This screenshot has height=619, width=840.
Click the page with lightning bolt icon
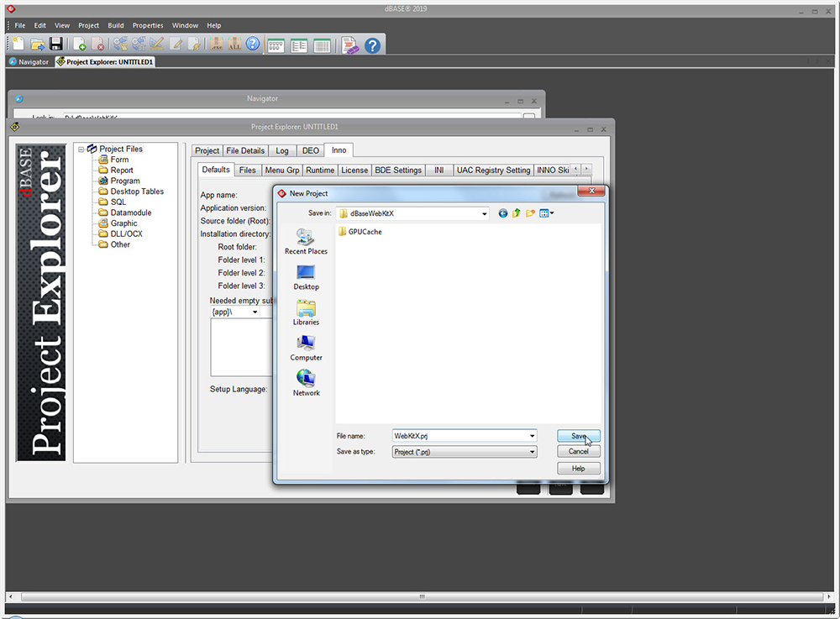195,44
